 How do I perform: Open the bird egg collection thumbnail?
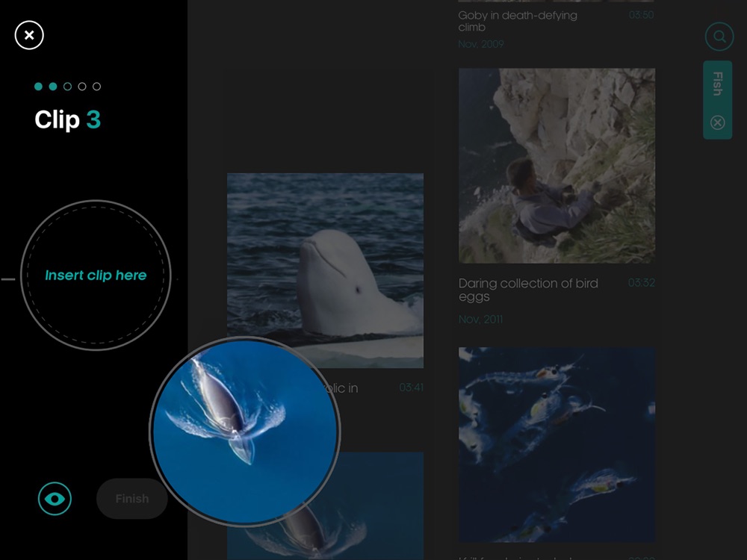(557, 166)
